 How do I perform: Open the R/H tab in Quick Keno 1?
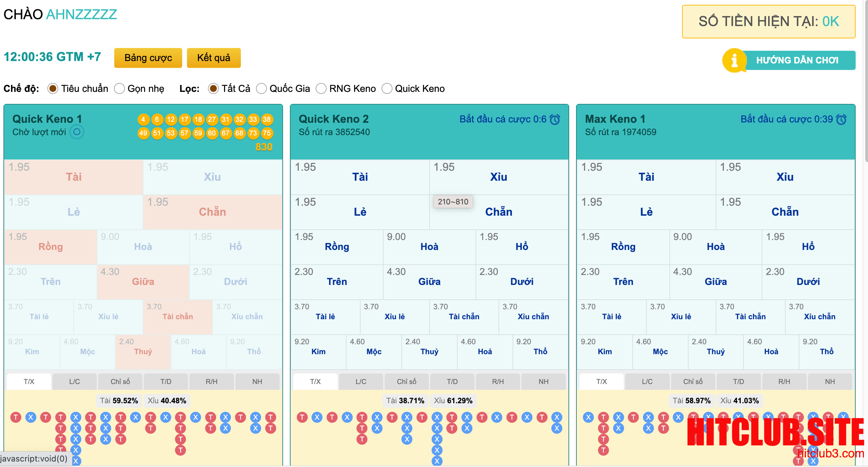[x=211, y=382]
